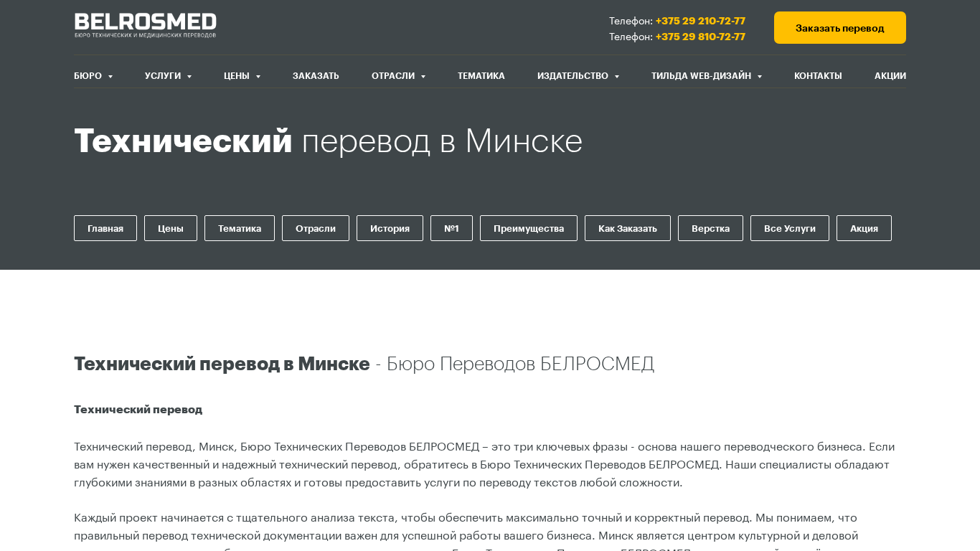Open the Цены outlined button
980x551 pixels.
[171, 228]
